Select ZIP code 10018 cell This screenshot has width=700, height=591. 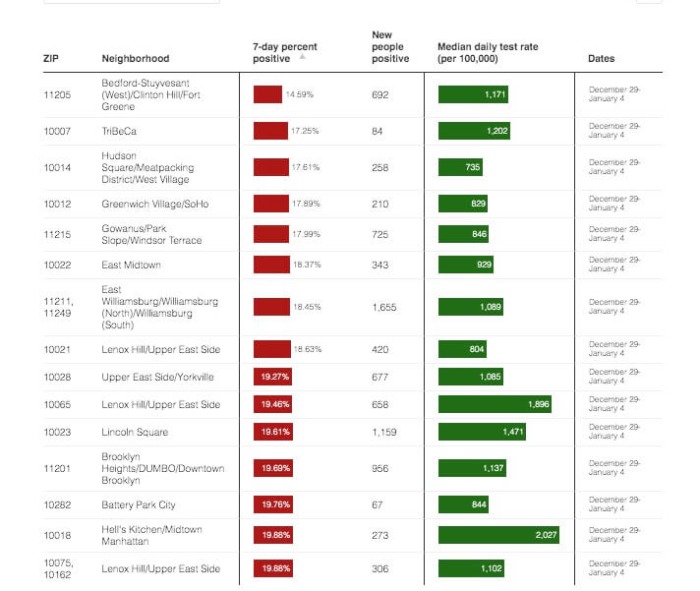(x=57, y=535)
